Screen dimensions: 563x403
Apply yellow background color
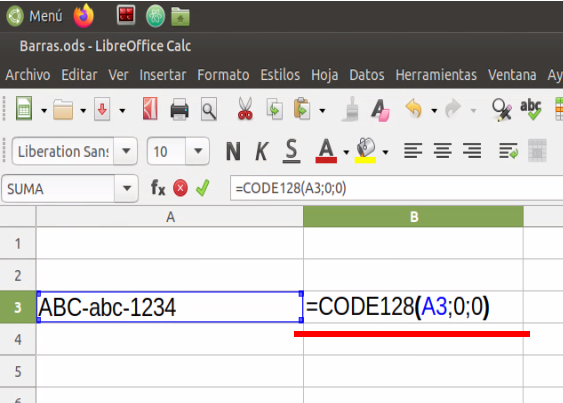[x=366, y=151]
